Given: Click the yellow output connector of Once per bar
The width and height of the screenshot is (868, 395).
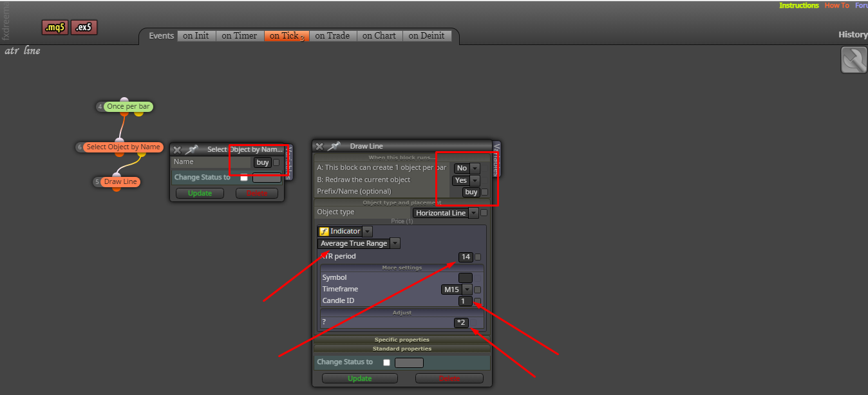Looking at the screenshot, I should click(x=138, y=114).
